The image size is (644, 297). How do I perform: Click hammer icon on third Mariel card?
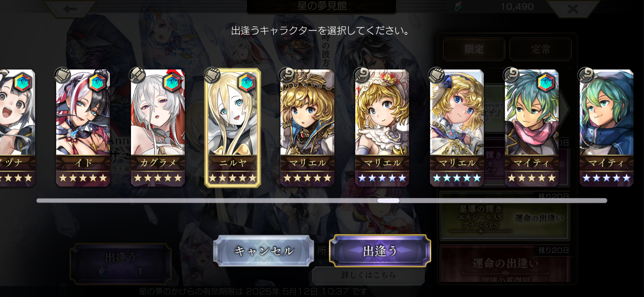[x=437, y=76]
